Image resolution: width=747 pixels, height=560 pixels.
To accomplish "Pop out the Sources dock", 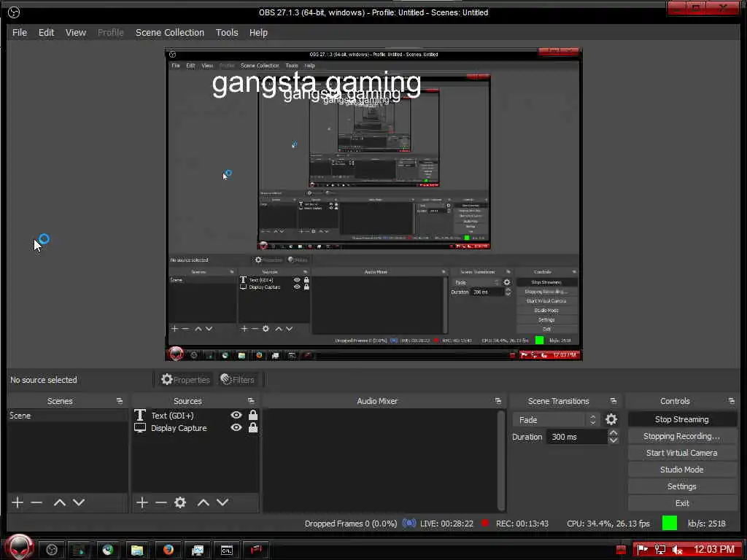I will click(x=251, y=401).
